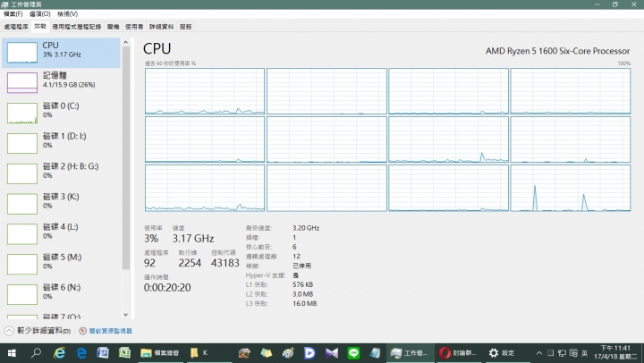Open taskbar search magnifier
Image resolution: width=644 pixels, height=363 pixels.
(36, 353)
